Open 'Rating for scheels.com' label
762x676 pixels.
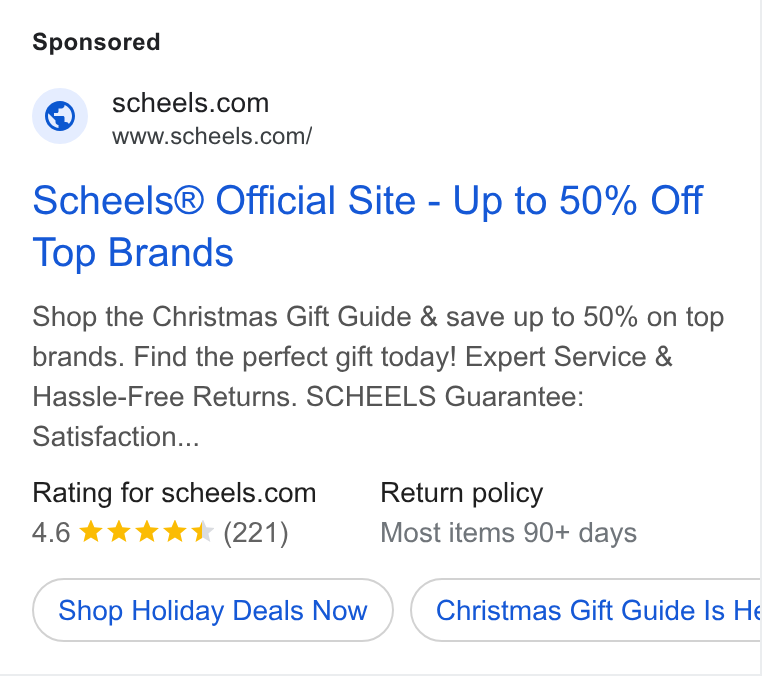(x=174, y=493)
